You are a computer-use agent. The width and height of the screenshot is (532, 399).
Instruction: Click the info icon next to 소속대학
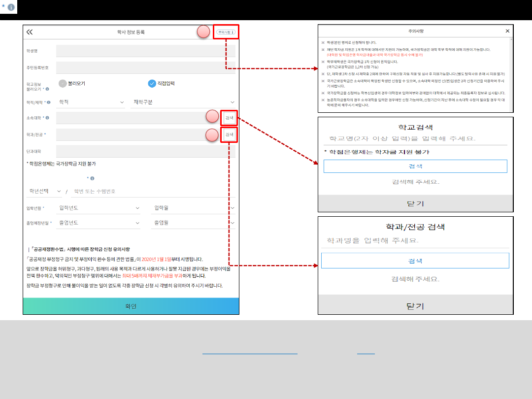point(48,118)
